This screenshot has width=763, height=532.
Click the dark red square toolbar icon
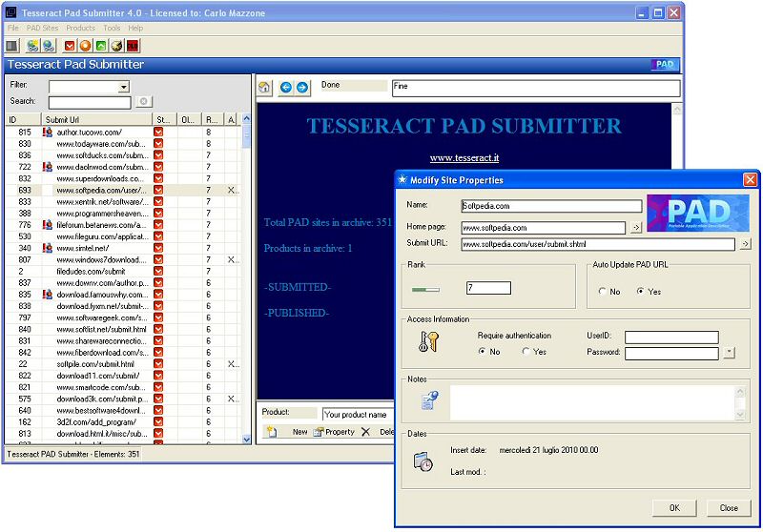(x=133, y=46)
